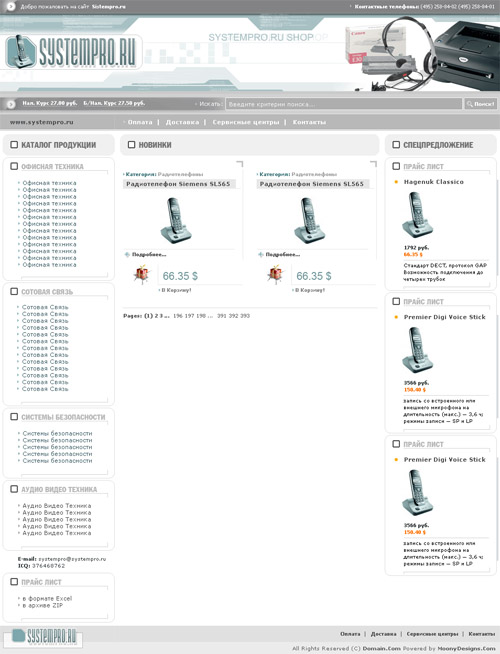Go to page 2 in the pagination
500x654 pixels.
(156, 316)
